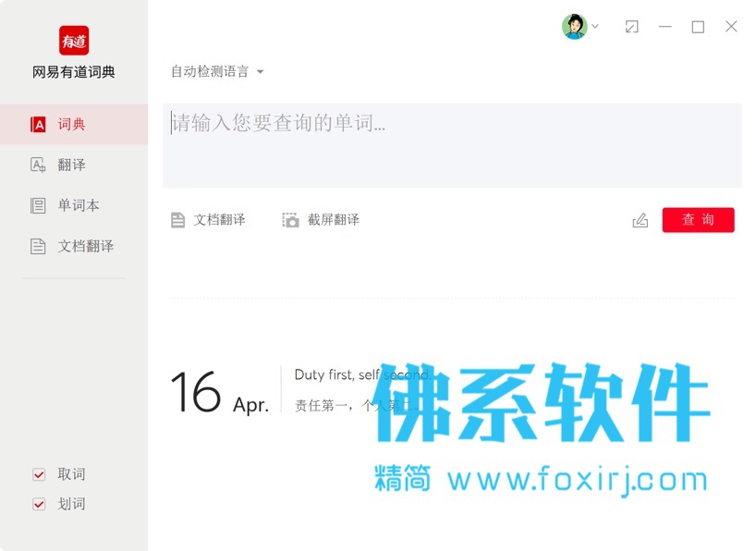Click the camera icon for 截屏翻译
Viewport: 756px width, 551px height.
290,220
